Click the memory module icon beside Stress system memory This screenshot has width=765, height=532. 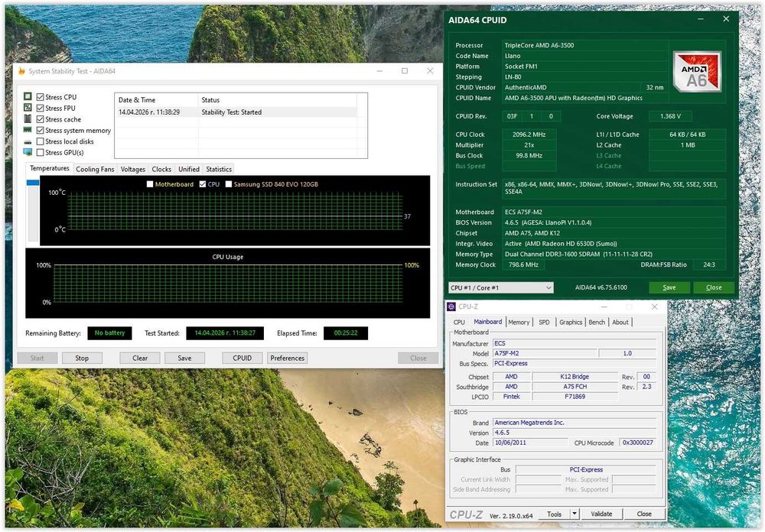coord(28,130)
